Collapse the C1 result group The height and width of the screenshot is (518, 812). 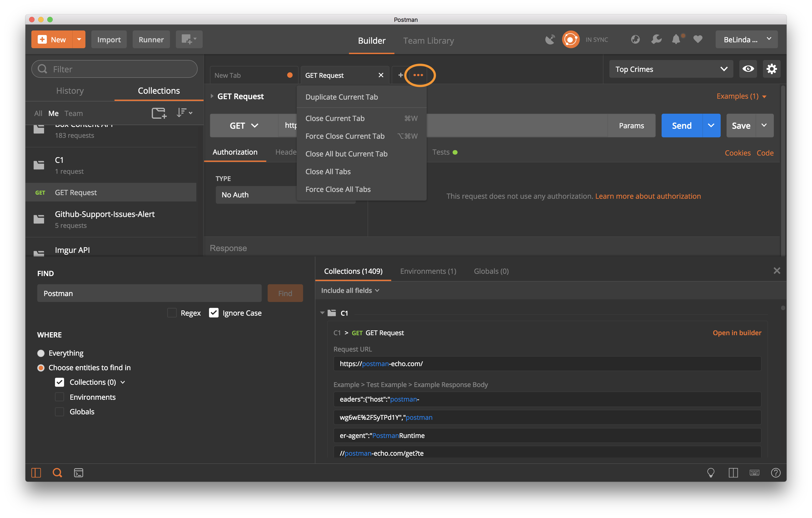pos(322,313)
